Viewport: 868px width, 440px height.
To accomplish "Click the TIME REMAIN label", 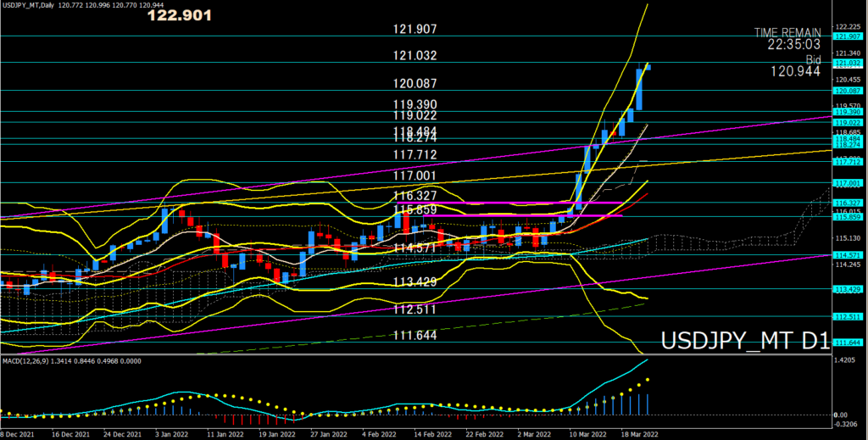I will [787, 33].
